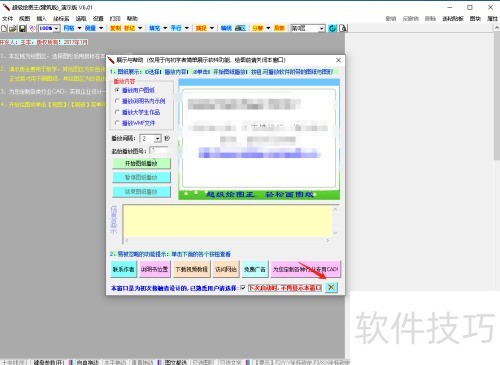This screenshot has height=365, width=500.
Task: Open the 打印 menu
Action: [x=115, y=18]
